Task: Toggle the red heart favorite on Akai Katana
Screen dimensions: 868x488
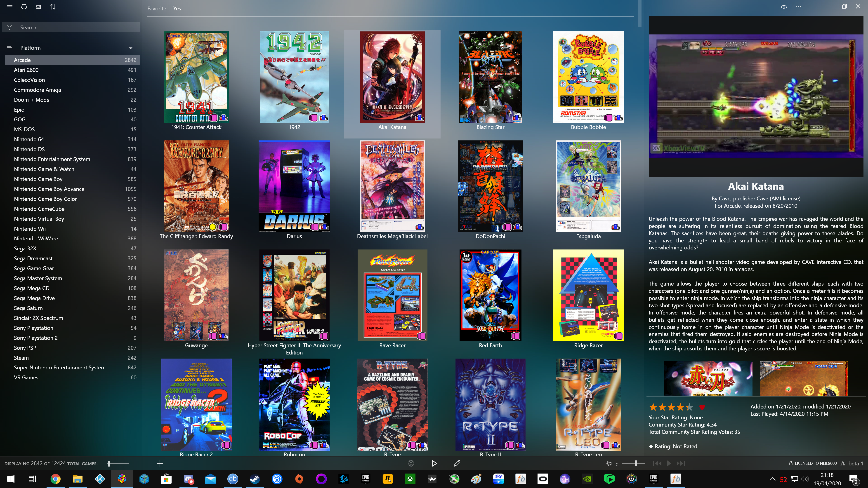Action: tap(702, 407)
